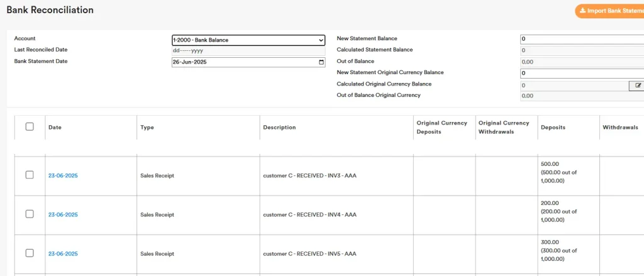The image size is (644, 276).
Task: Click the Out of Balance Original Currency value
Action: tap(582, 96)
